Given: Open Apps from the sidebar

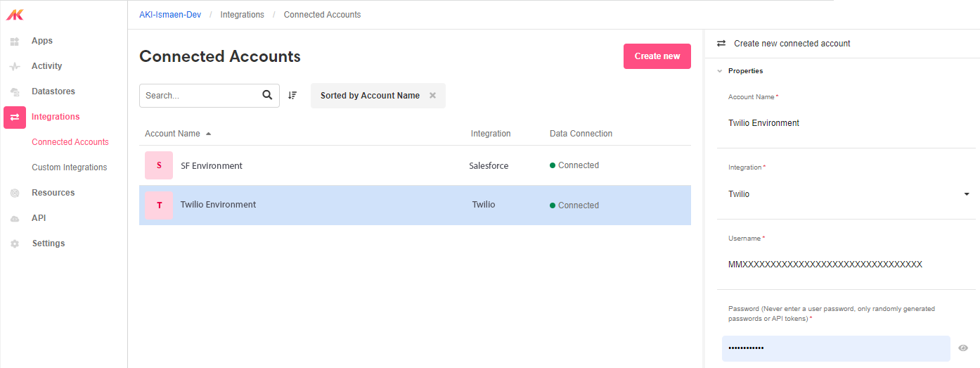Looking at the screenshot, I should [x=42, y=41].
